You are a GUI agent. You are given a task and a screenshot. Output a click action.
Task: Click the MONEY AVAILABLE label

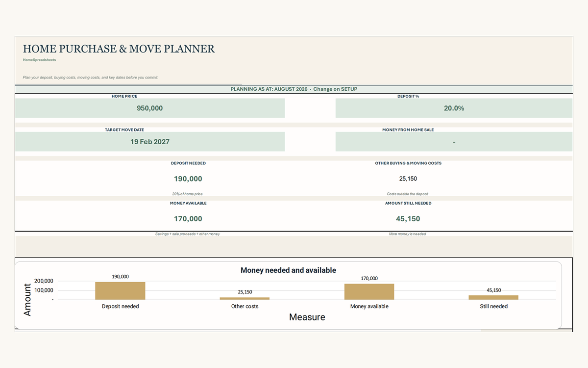click(188, 203)
